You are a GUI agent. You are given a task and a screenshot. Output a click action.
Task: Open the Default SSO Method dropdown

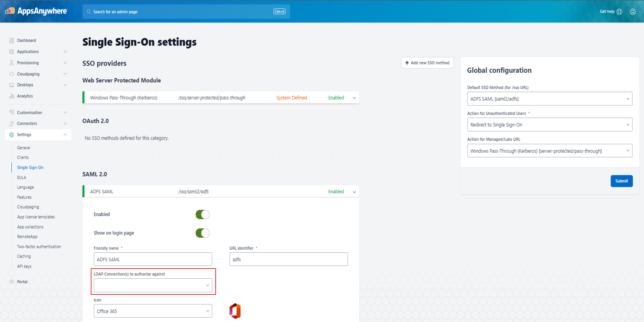click(549, 99)
